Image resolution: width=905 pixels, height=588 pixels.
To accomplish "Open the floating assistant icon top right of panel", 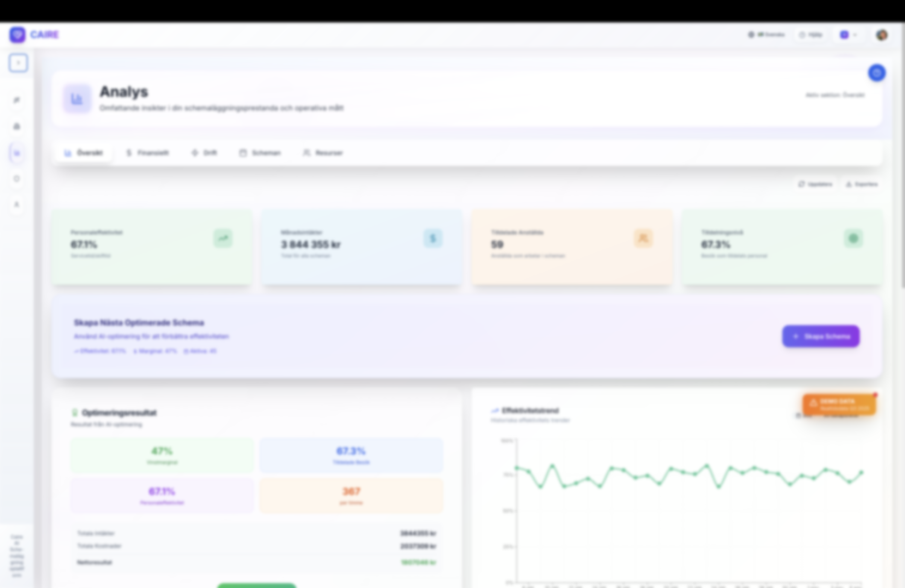I will point(877,73).
